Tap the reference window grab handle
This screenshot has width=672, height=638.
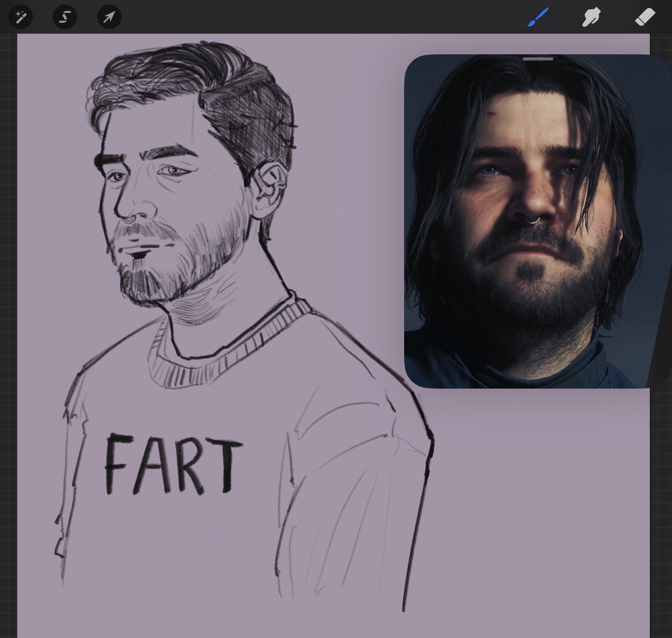[538, 58]
